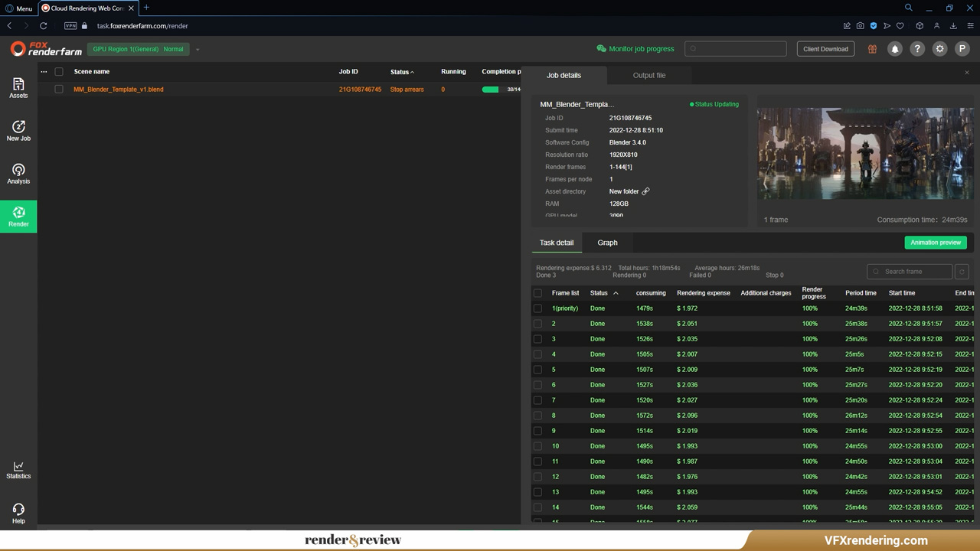This screenshot has width=980, height=551.
Task: Open the Help headset icon
Action: (x=18, y=513)
